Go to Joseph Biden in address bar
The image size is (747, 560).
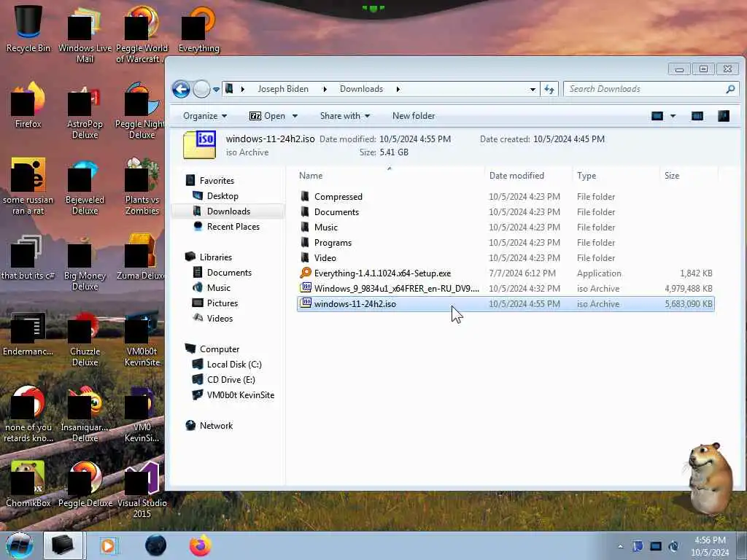coord(283,89)
